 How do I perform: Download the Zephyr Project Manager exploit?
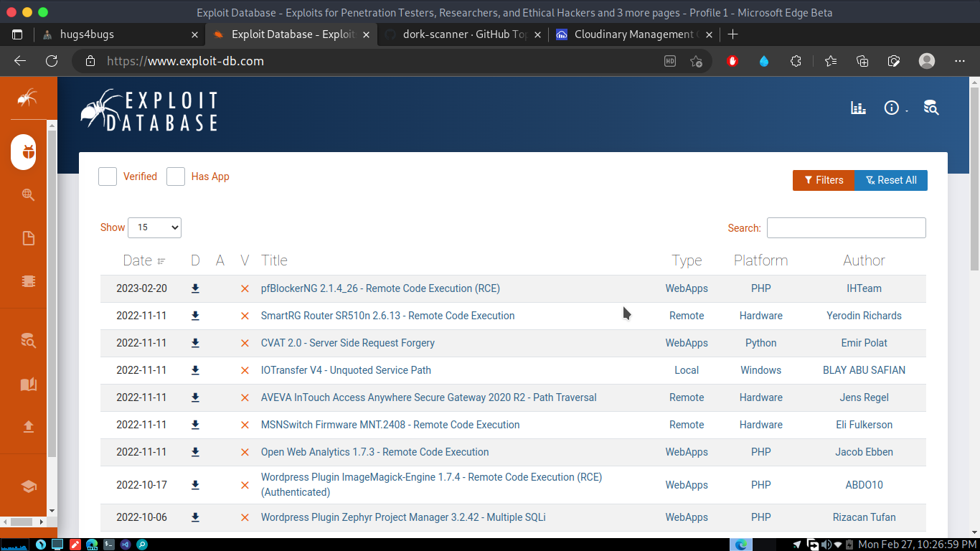(x=195, y=517)
